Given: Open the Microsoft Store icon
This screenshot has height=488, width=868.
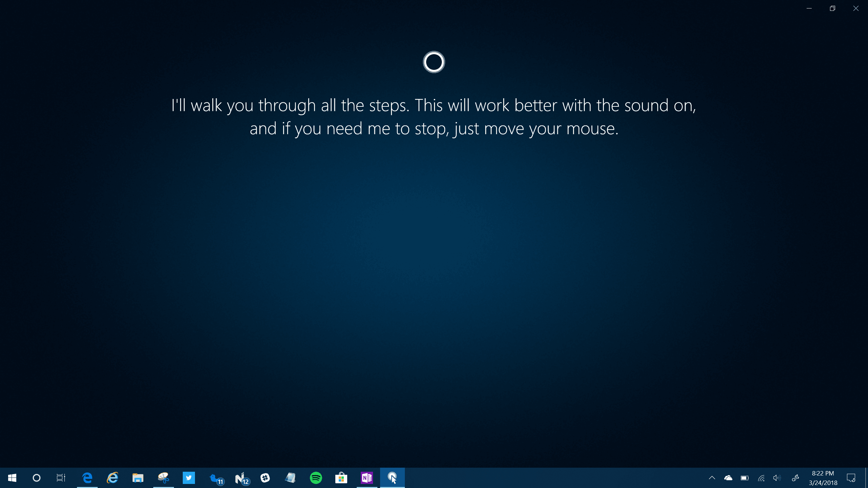Looking at the screenshot, I should click(x=341, y=478).
